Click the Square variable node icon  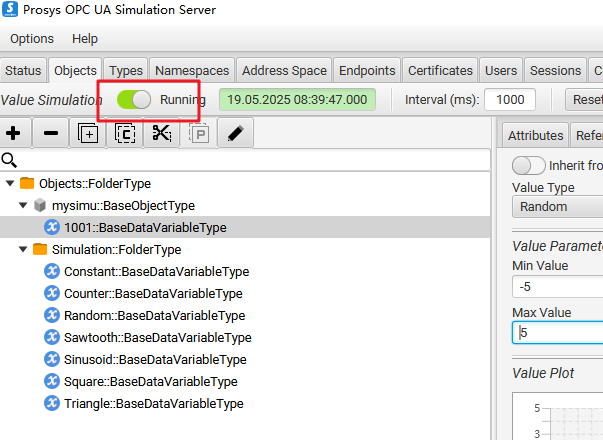(x=52, y=381)
